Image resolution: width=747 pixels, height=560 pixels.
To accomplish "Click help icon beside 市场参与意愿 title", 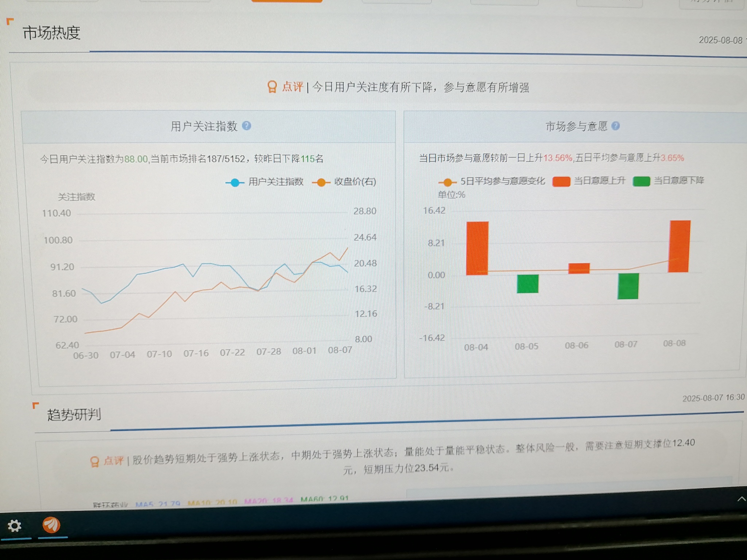I will point(615,126).
